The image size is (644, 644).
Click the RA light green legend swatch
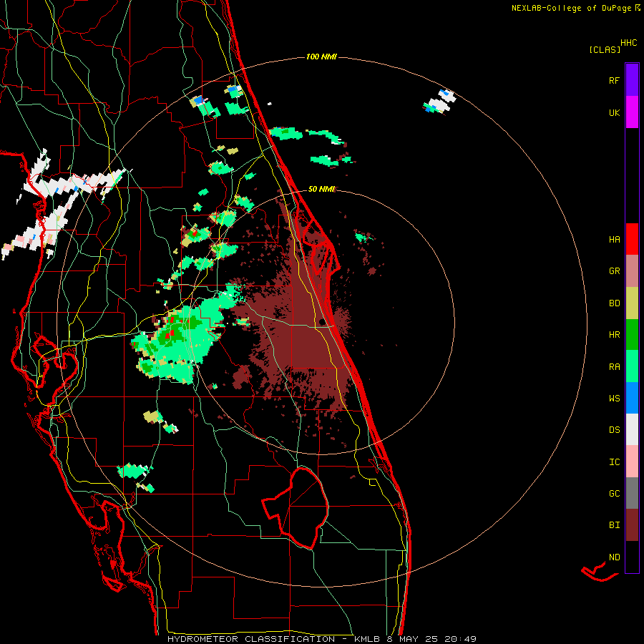click(632, 366)
